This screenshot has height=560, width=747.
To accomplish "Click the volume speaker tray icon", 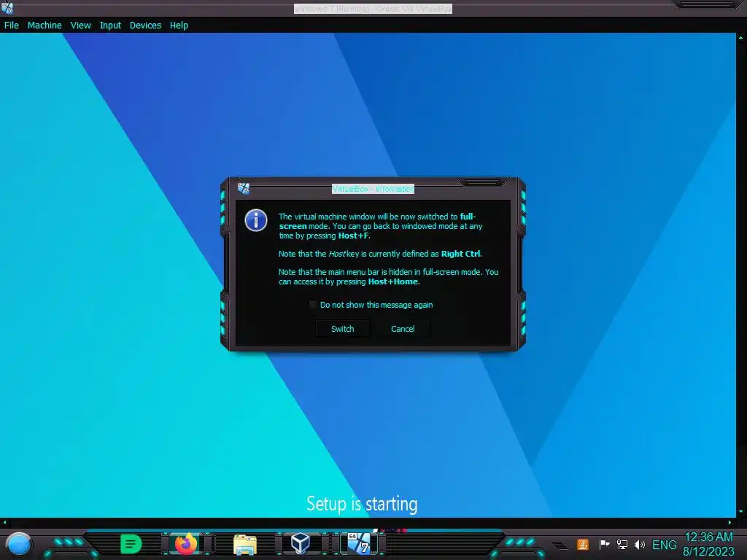I will (x=639, y=544).
